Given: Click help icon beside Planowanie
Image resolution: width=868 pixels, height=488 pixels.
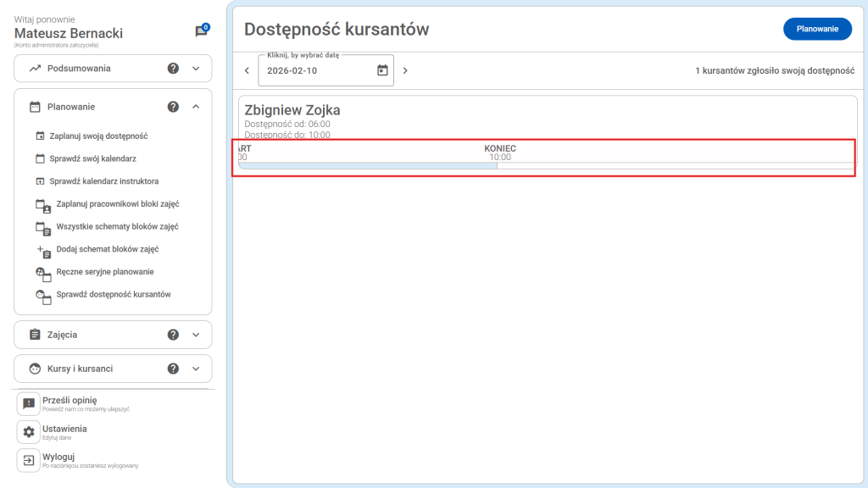Looking at the screenshot, I should [x=173, y=107].
